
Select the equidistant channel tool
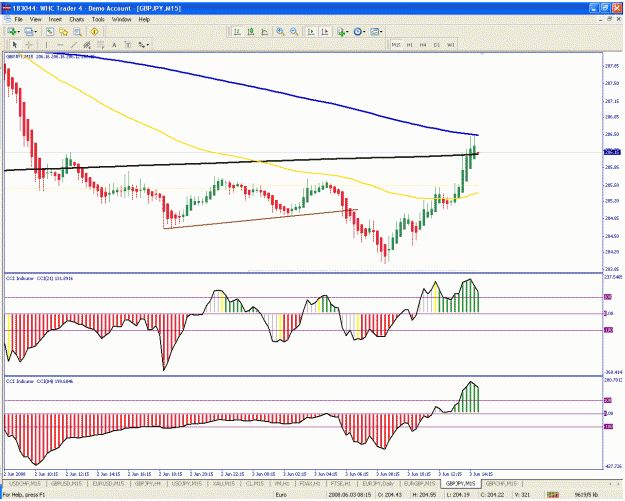tap(86, 45)
